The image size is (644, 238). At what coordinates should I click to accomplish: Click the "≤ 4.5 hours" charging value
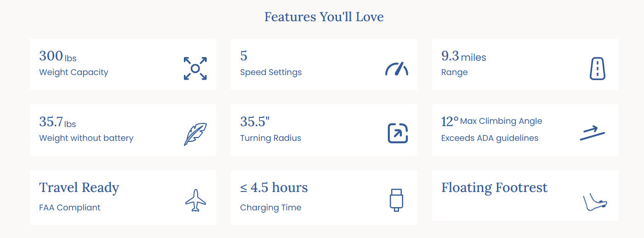coord(274,188)
